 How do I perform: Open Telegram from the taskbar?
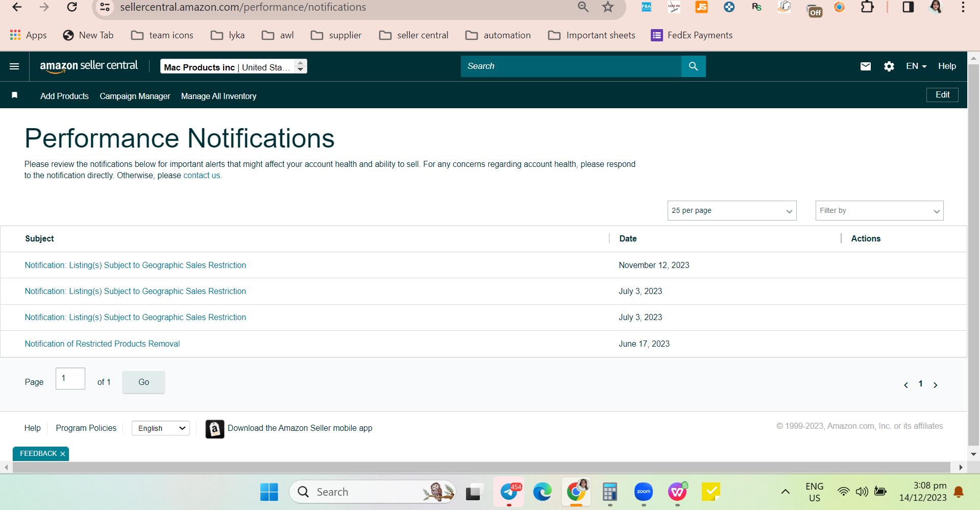tap(509, 492)
